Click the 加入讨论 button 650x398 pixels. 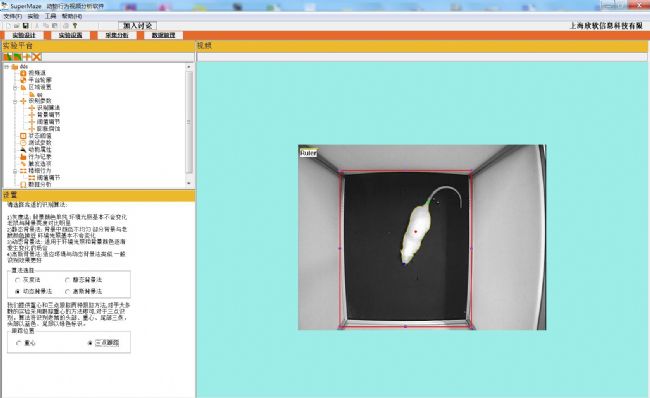click(138, 26)
